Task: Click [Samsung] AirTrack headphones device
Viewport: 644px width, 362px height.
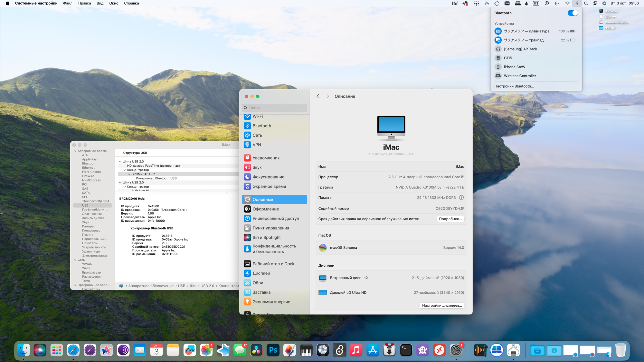Action: pyautogui.click(x=520, y=49)
